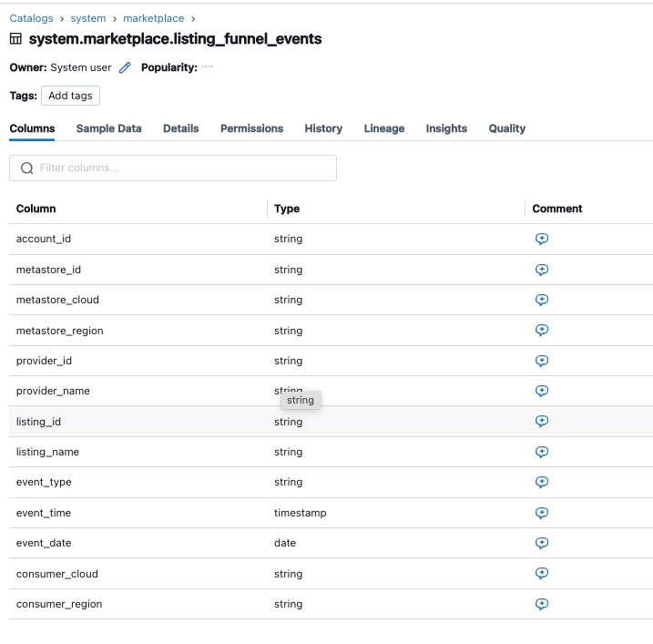This screenshot has width=653, height=644.
Task: Click the timestamp type of event_time
Action: 300,513
